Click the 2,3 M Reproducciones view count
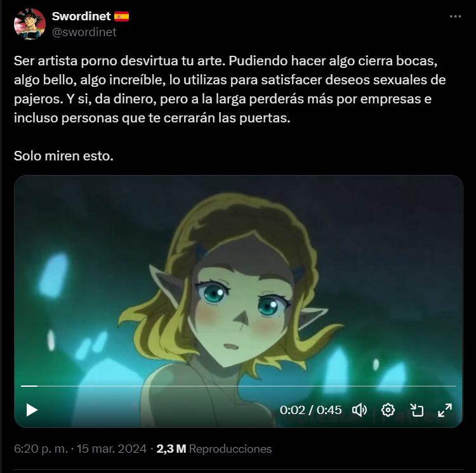 tap(214, 449)
